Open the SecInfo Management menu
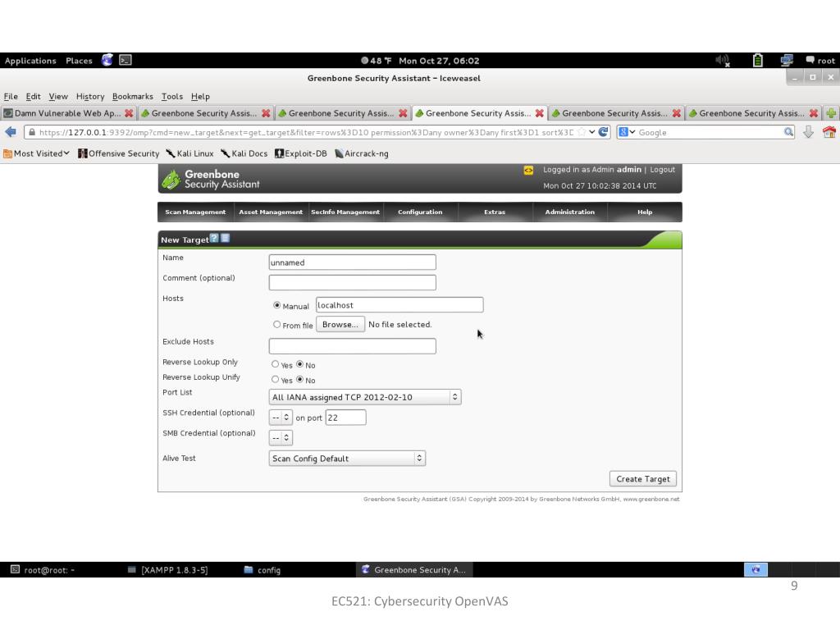 coord(345,212)
